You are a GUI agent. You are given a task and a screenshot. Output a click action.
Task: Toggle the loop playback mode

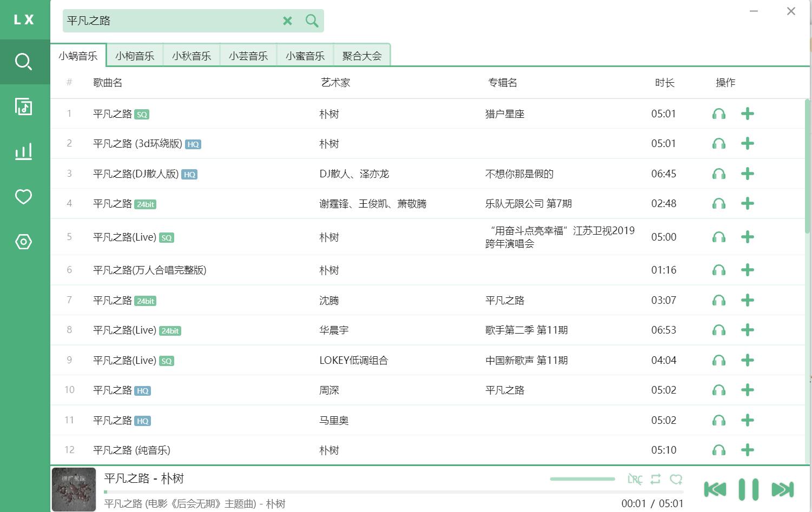coord(656,479)
